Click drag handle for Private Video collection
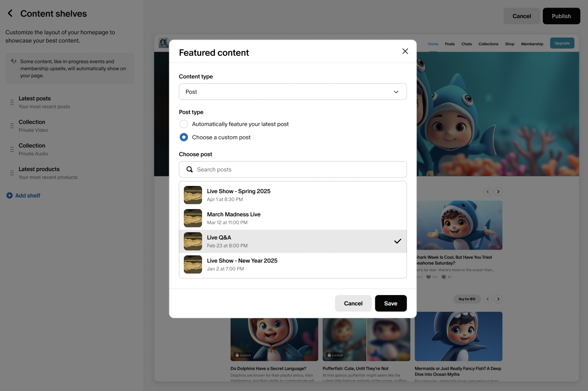The image size is (588, 391). click(12, 126)
